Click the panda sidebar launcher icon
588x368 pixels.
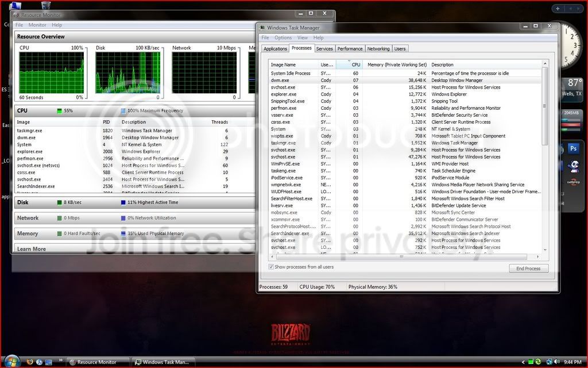(x=574, y=166)
